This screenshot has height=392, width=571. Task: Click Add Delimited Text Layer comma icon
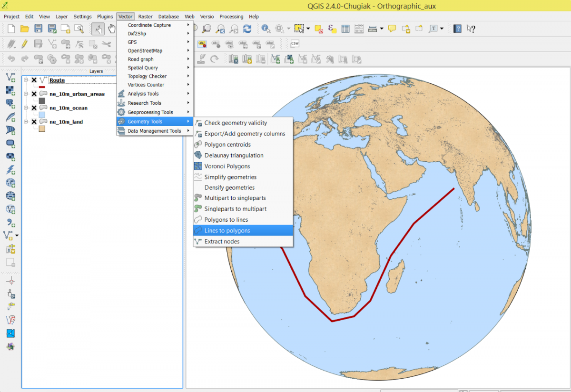click(x=10, y=222)
